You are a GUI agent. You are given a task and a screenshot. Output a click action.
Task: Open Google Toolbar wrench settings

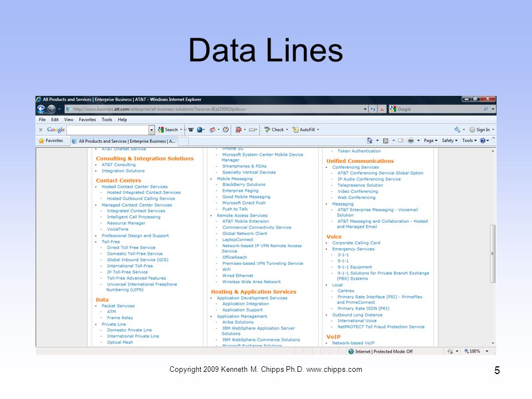click(457, 130)
